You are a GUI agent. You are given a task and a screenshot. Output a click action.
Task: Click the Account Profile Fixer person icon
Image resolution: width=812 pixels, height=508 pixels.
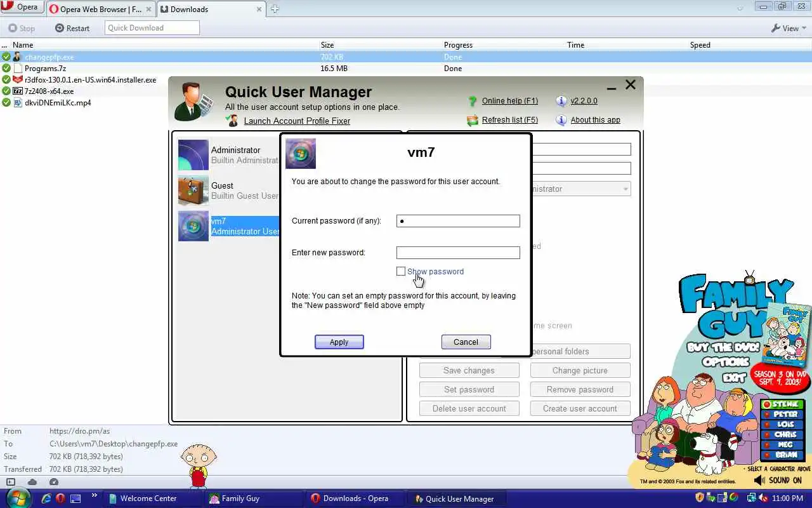(x=232, y=120)
